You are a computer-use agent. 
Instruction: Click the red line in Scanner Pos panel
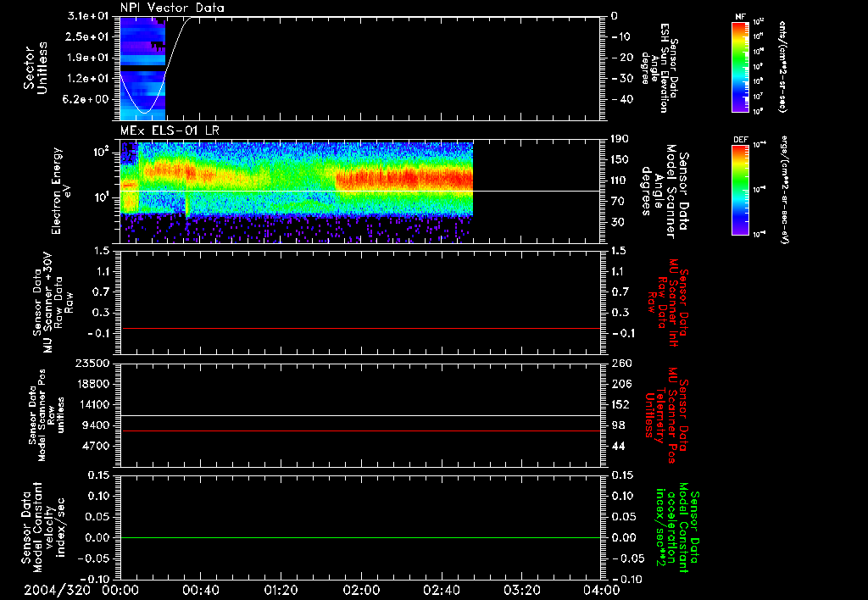pos(359,431)
